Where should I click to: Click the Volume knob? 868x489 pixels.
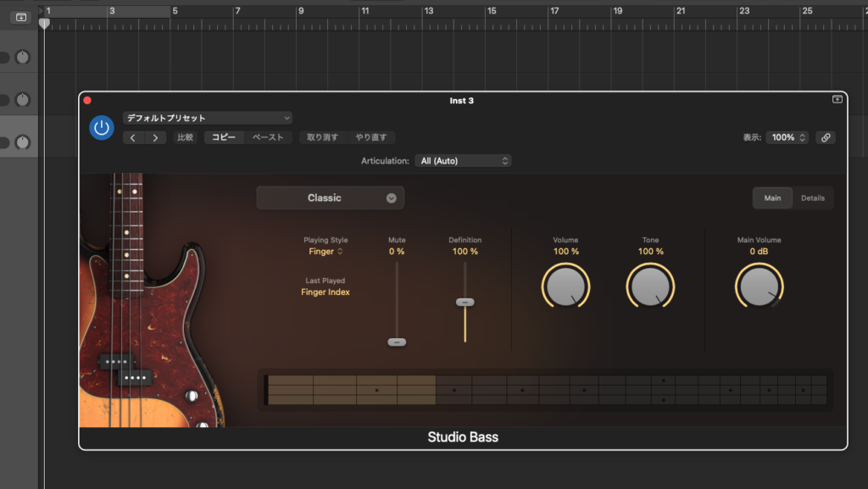(x=565, y=286)
